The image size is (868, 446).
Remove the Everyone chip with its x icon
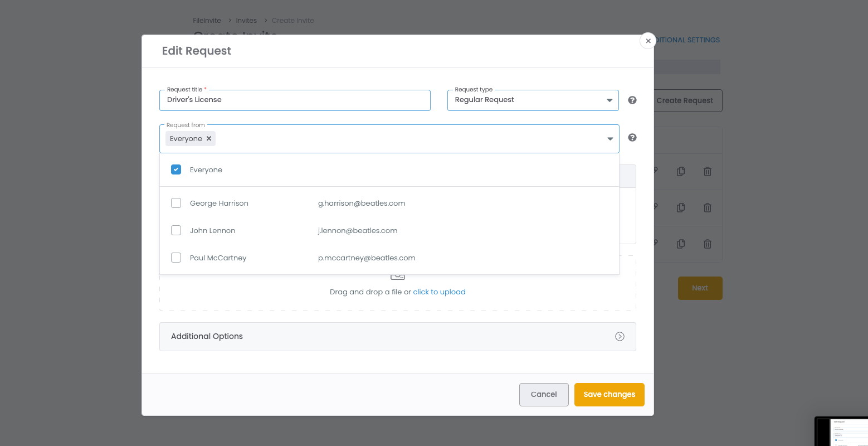point(209,138)
